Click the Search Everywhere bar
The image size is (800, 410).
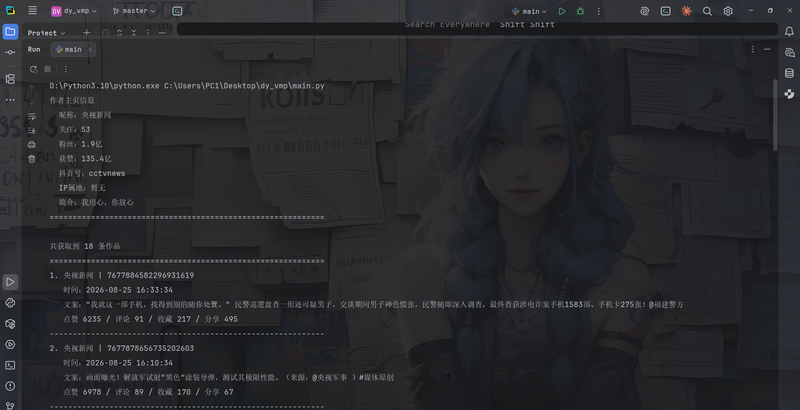point(478,28)
